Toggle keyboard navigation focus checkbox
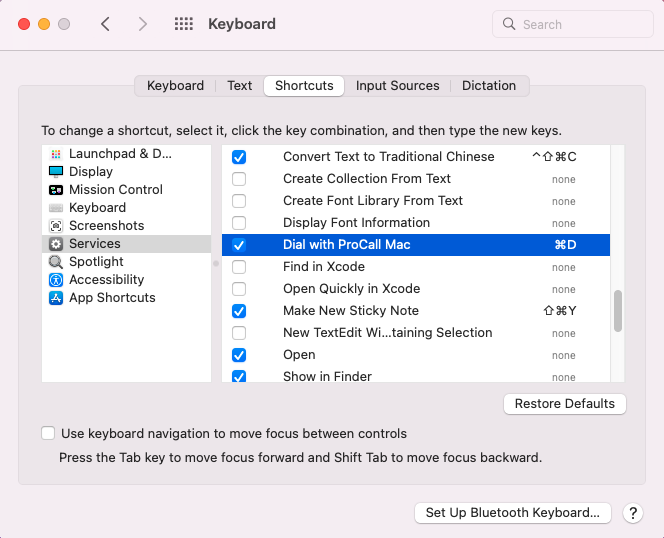The image size is (664, 538). point(48,434)
